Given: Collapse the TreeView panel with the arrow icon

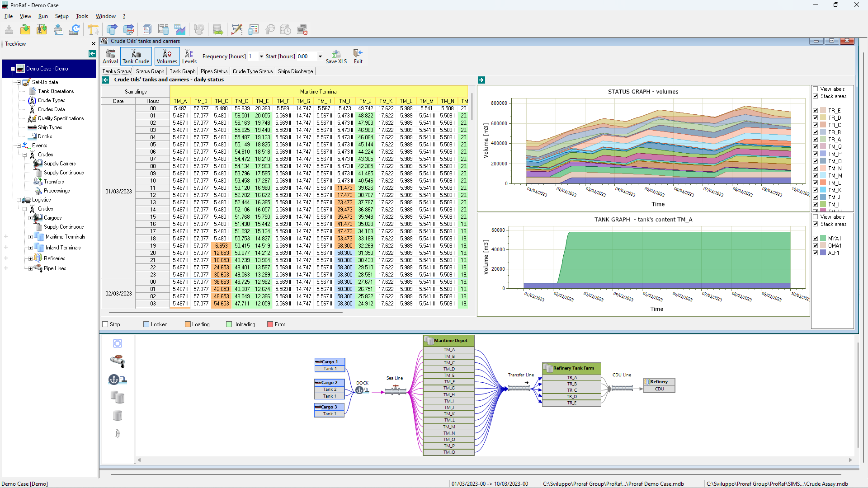Looking at the screenshot, I should click(92, 54).
